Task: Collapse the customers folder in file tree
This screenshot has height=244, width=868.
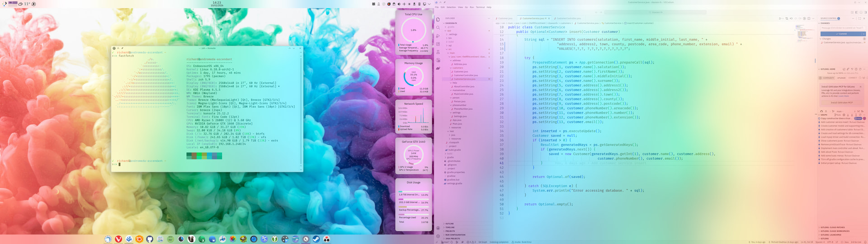Action: [x=457, y=68]
